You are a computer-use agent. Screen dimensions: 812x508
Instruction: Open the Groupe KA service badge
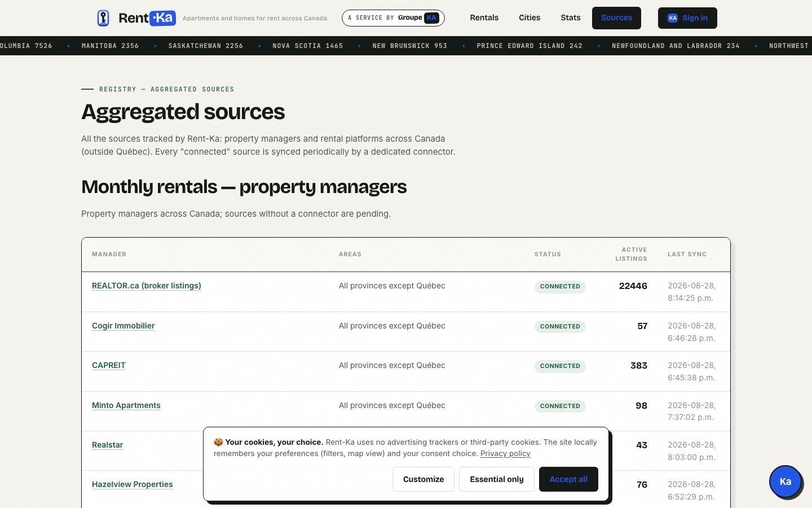(x=393, y=18)
